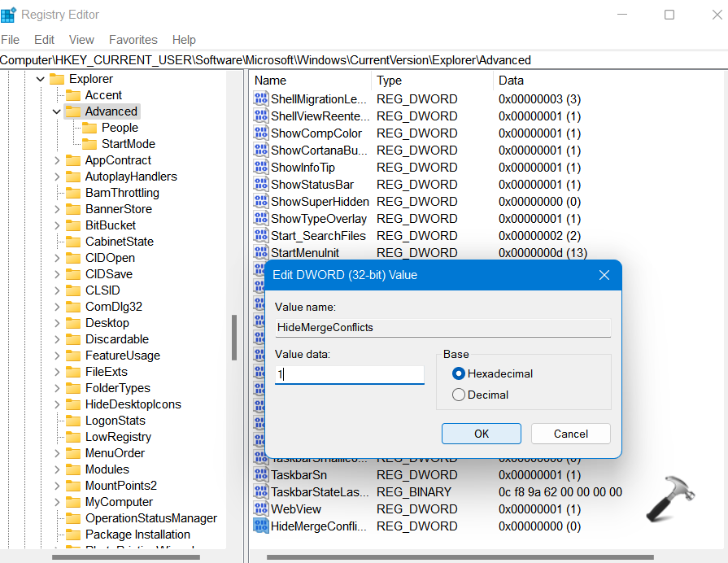Expand the AppContract key
Viewport: 728px width, 563px height.
click(56, 160)
